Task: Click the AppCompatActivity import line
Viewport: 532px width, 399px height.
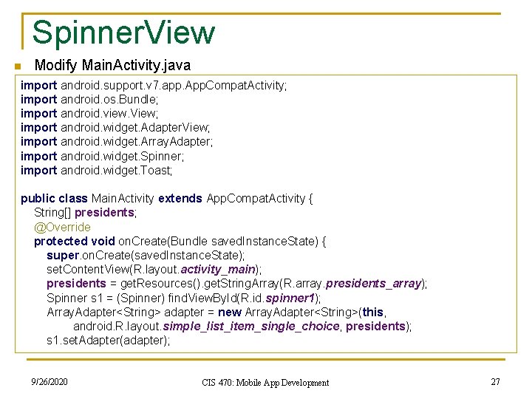Action: coord(154,86)
